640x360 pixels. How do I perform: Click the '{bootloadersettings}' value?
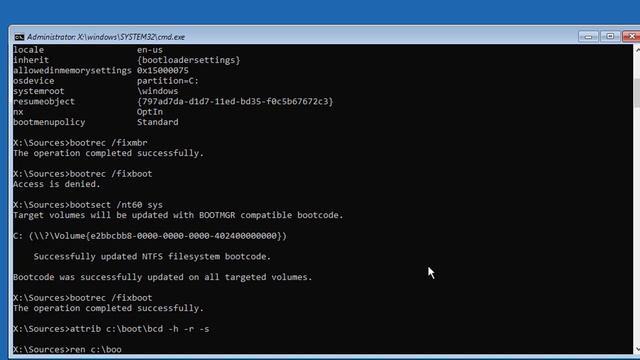189,60
